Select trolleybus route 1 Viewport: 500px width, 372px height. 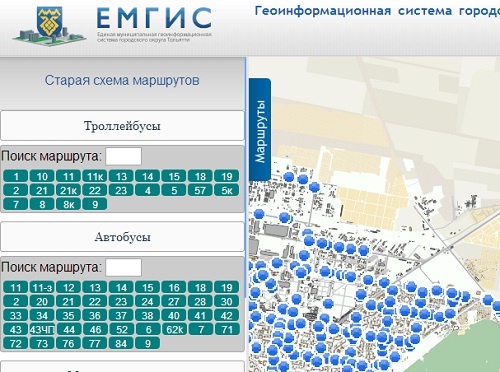[x=16, y=176]
